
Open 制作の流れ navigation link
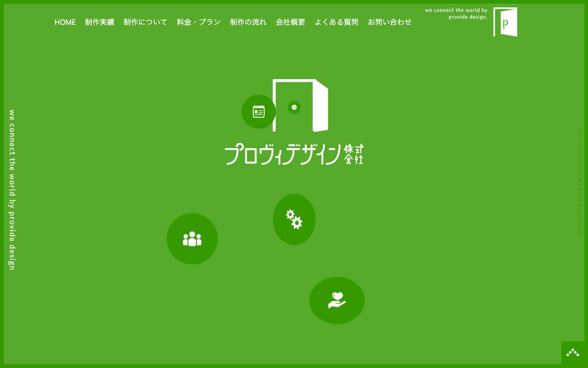(x=248, y=22)
